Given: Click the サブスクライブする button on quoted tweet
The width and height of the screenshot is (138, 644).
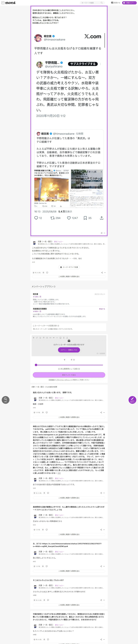Looking at the screenshot, I should tap(83, 64).
